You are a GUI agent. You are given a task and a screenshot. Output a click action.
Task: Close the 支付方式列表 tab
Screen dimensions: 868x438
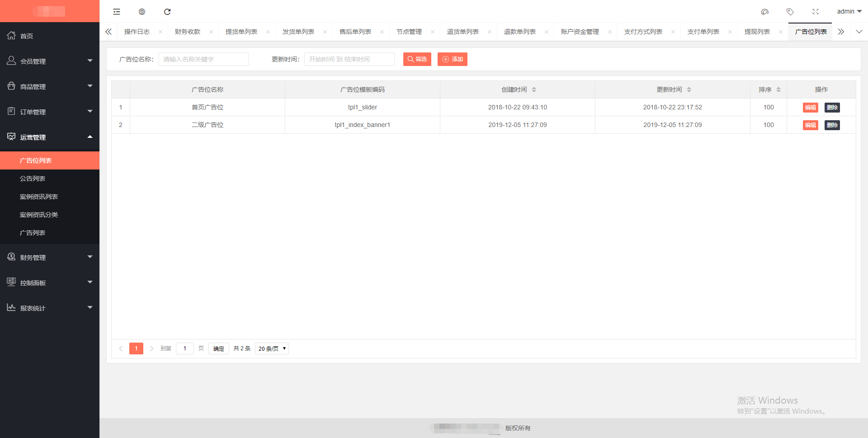673,32
